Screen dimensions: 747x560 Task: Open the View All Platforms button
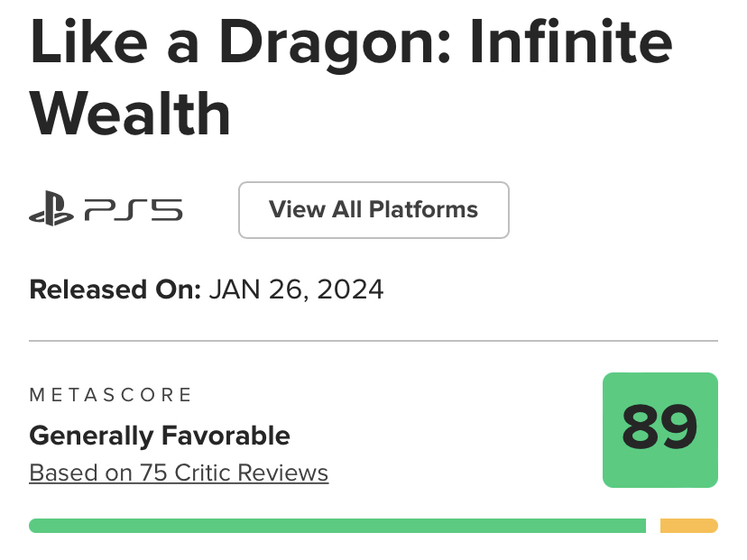pyautogui.click(x=373, y=210)
